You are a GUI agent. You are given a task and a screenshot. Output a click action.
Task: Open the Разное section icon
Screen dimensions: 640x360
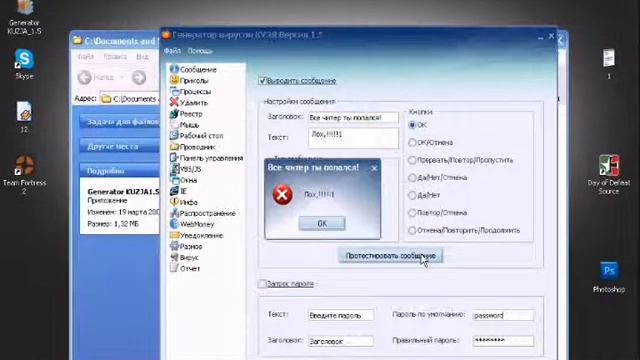click(x=174, y=246)
